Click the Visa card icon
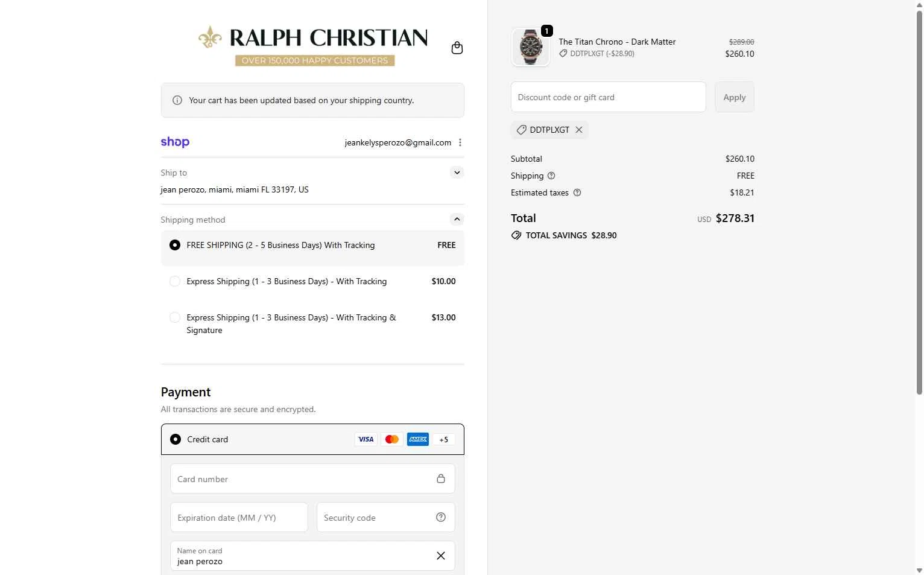 point(366,439)
